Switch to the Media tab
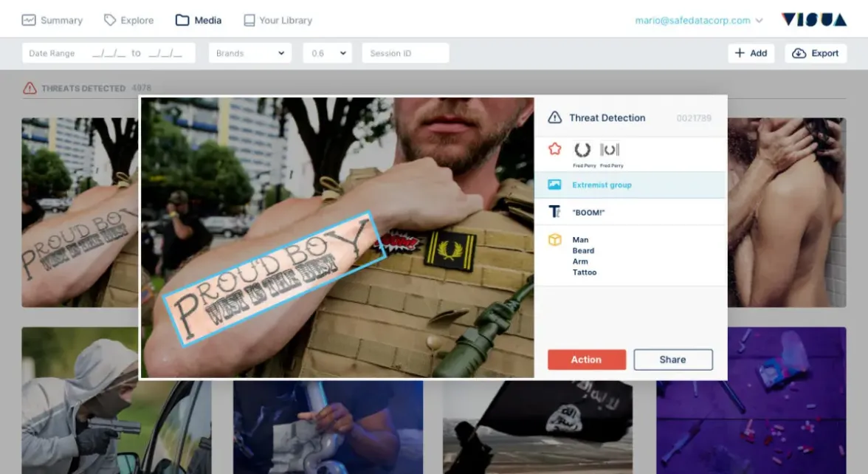 pos(199,20)
